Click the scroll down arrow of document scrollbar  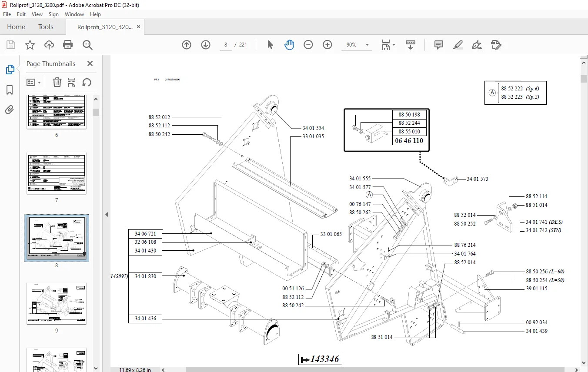(x=584, y=362)
